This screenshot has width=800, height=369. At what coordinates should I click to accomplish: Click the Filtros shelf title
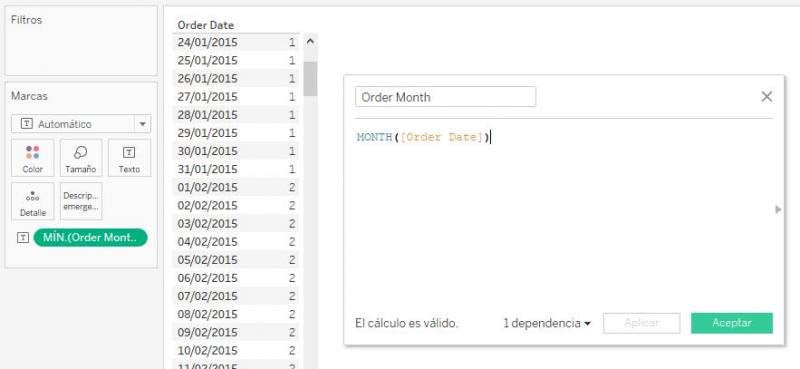coord(27,20)
